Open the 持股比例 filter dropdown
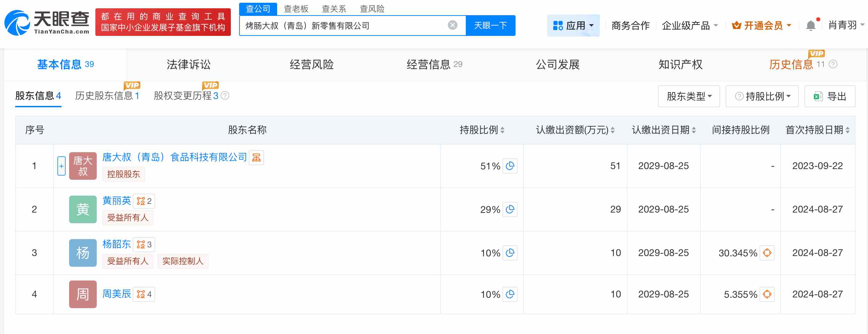868x334 pixels. point(762,96)
